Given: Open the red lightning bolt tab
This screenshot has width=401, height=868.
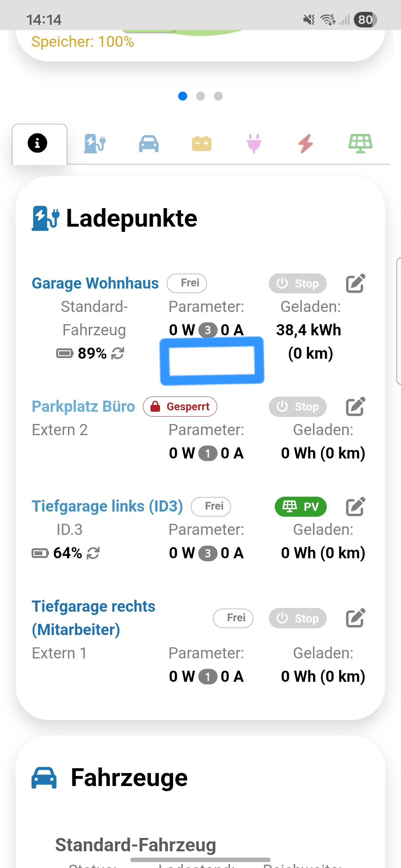Looking at the screenshot, I should [306, 144].
